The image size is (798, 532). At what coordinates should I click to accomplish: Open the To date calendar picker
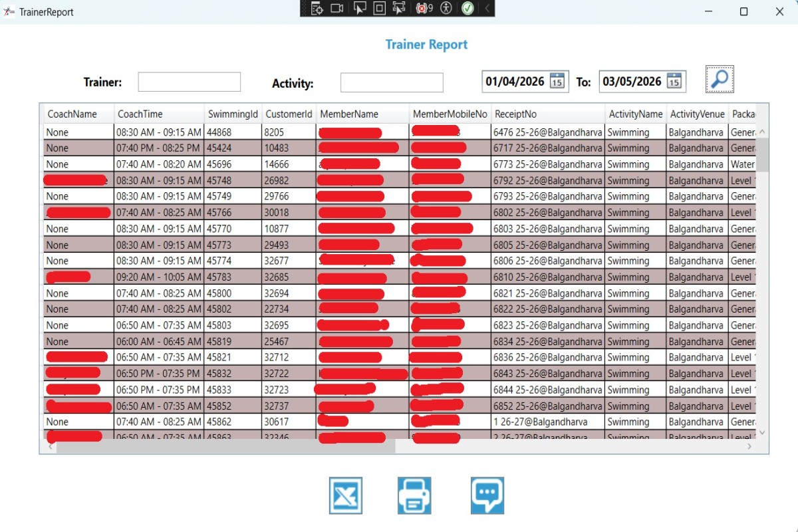[x=674, y=82]
